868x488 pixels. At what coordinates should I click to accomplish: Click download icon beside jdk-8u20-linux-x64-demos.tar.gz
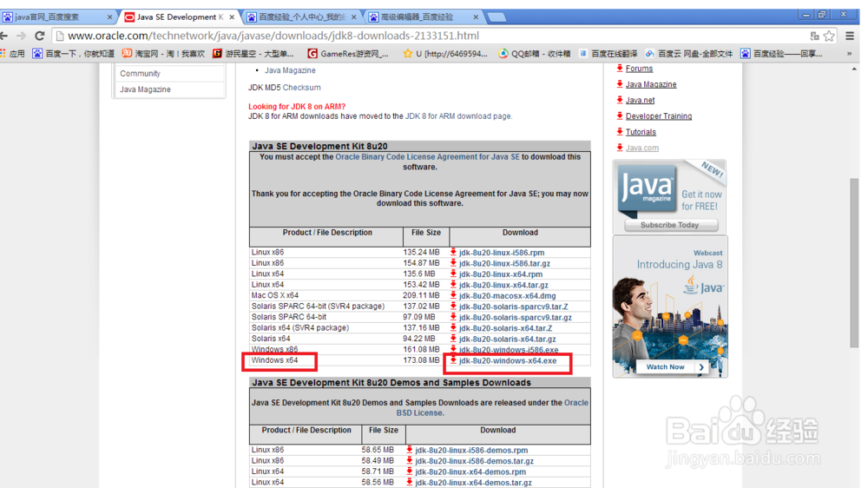(410, 482)
